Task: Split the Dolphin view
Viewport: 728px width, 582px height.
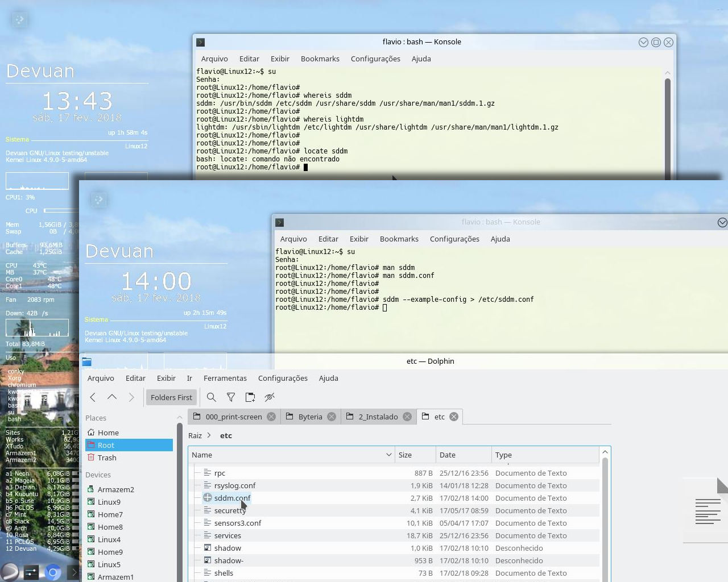Action: pos(250,397)
